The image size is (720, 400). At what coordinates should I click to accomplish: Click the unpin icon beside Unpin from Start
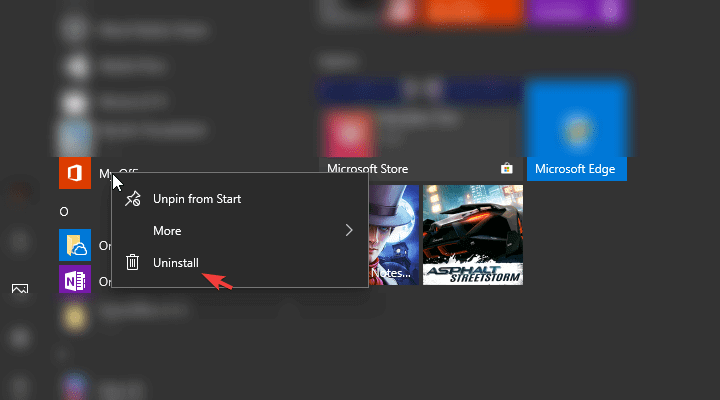point(133,199)
